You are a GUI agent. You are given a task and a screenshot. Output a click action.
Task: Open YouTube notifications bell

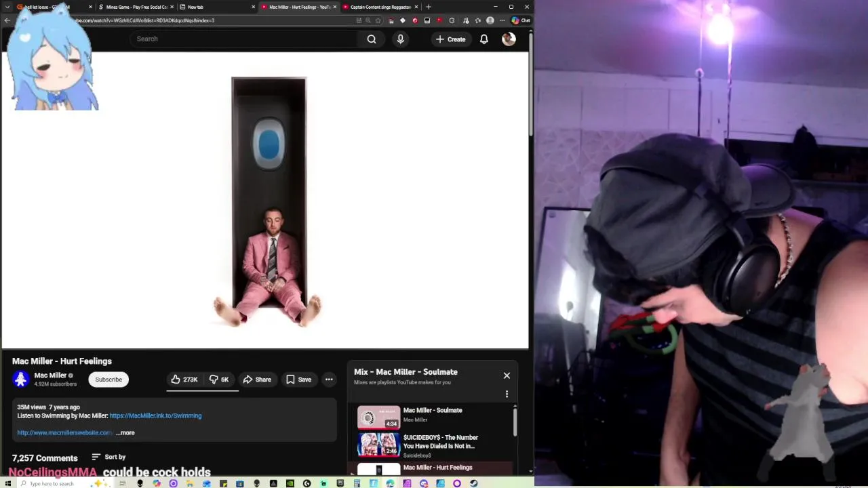[x=484, y=39]
